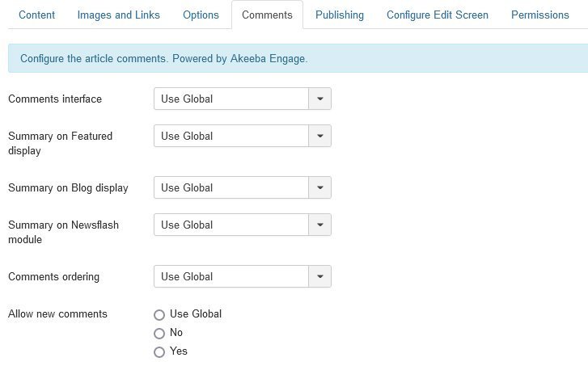This screenshot has width=588, height=370.
Task: Expand Summary on Blog display dropdown arrow
Action: tap(320, 187)
